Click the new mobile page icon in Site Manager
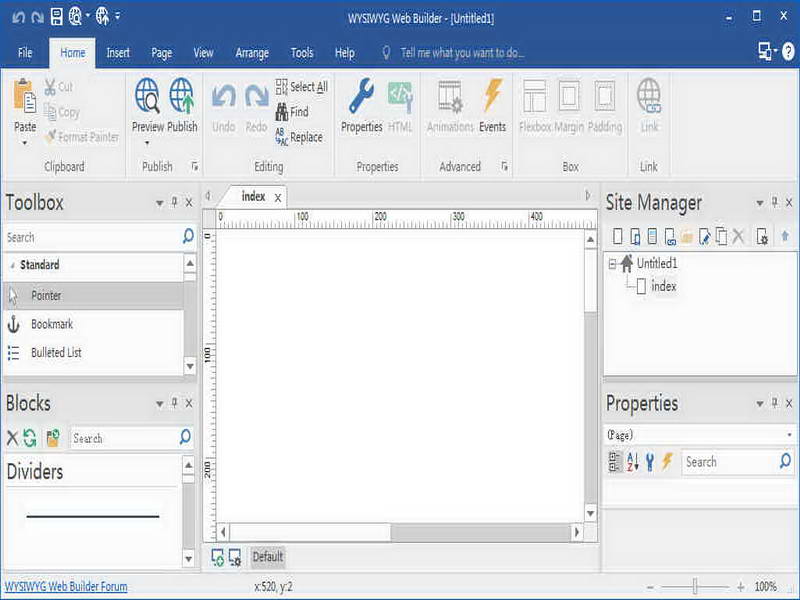The width and height of the screenshot is (800, 600). (635, 236)
